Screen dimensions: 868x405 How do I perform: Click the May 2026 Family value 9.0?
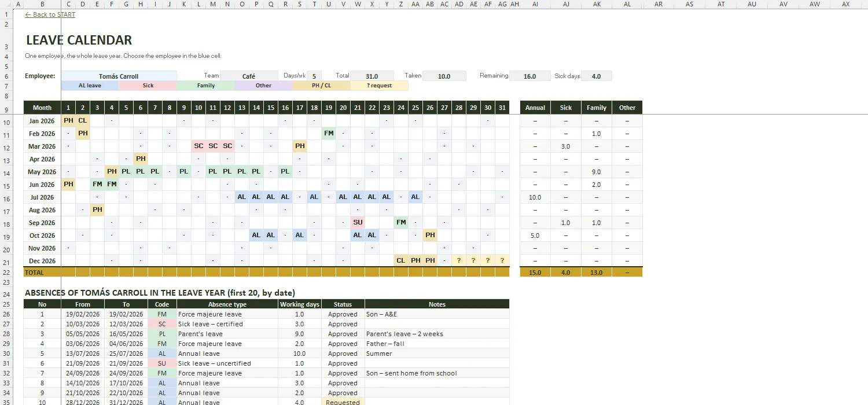[x=597, y=172]
